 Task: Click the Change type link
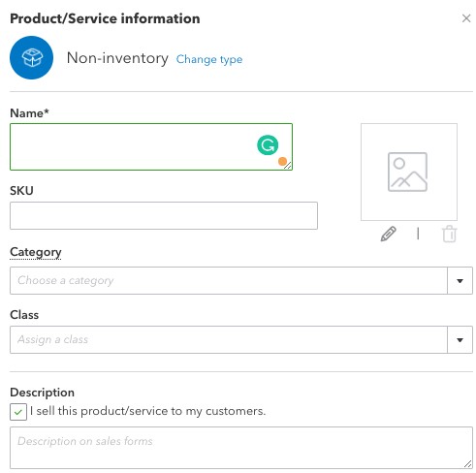pyautogui.click(x=209, y=59)
